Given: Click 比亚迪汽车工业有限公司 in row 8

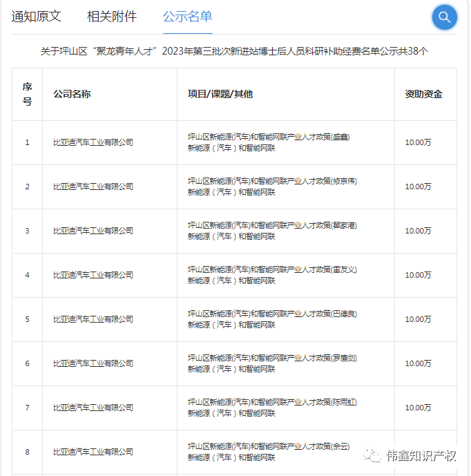Looking at the screenshot, I should (93, 452).
